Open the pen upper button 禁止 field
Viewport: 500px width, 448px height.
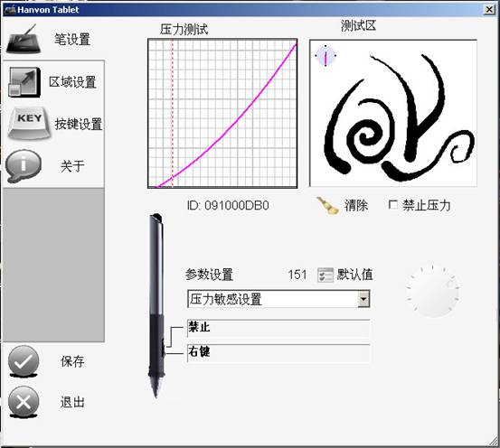[278, 328]
